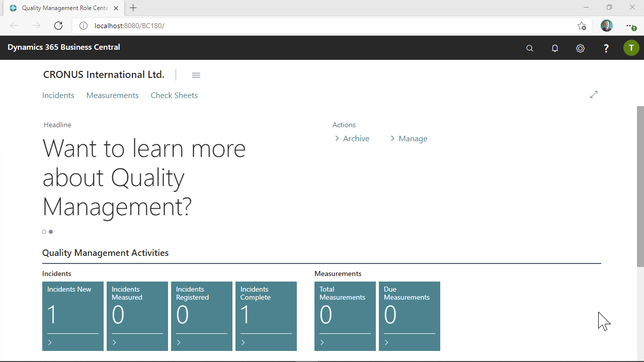Expand the page with the diagonal arrows icon
Screen dimensions: 644x362
(594, 95)
